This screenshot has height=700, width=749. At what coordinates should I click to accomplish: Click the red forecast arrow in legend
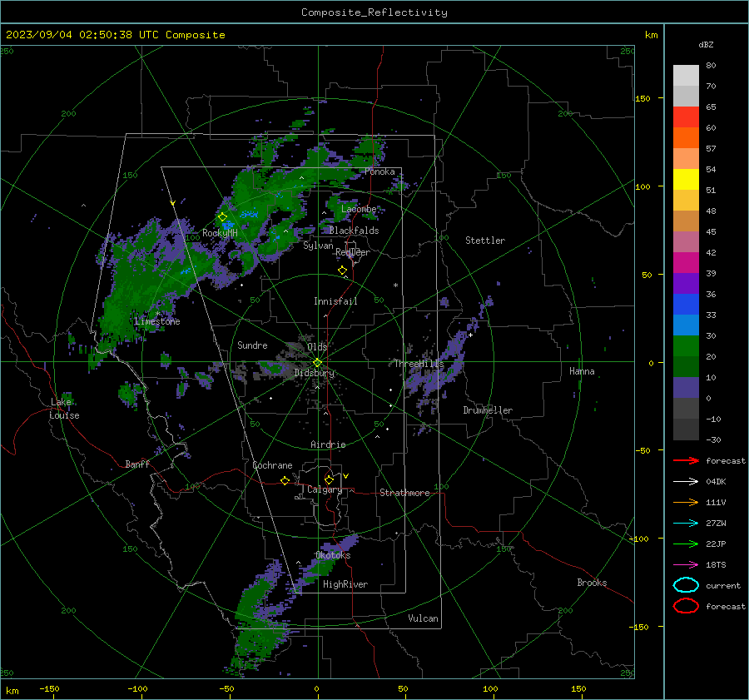pyautogui.click(x=686, y=460)
